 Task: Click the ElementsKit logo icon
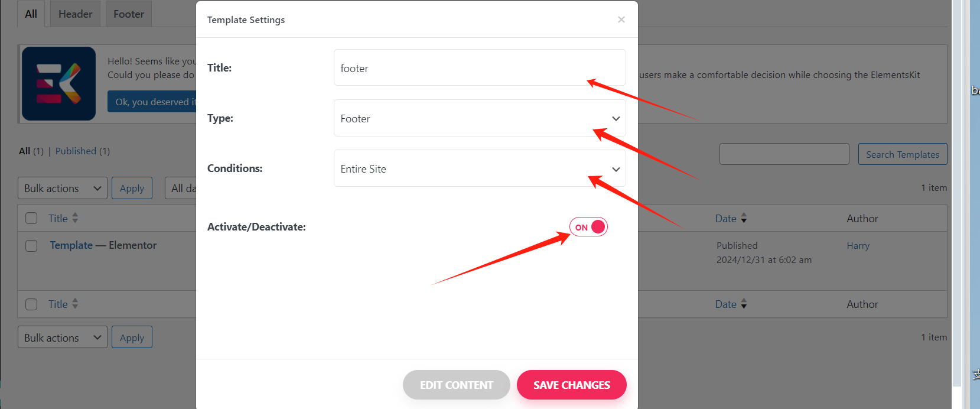click(58, 83)
